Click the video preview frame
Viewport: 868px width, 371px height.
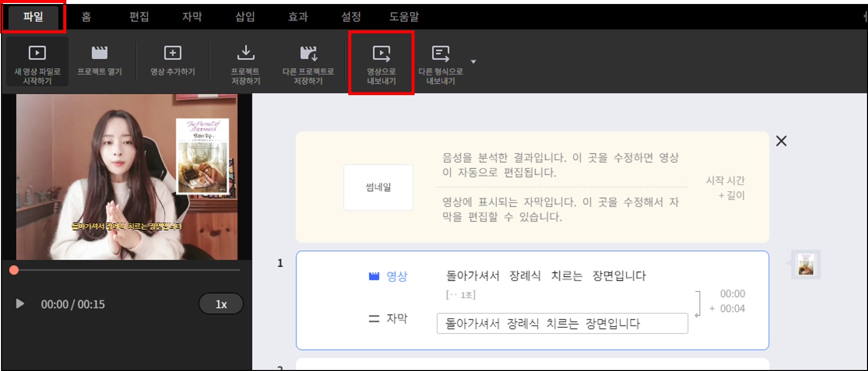coord(127,177)
